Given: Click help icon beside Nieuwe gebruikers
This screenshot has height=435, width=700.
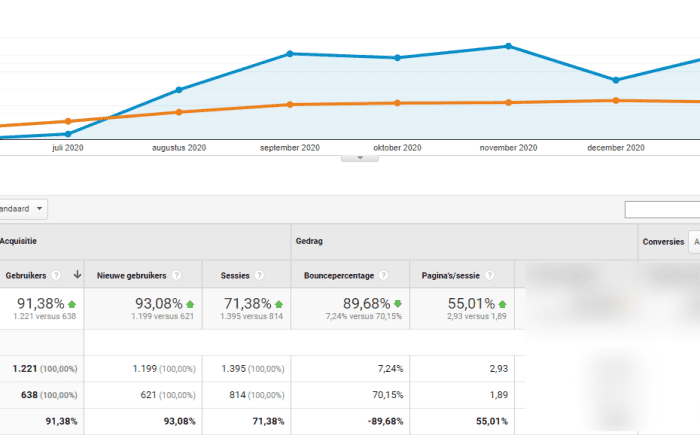Looking at the screenshot, I should pos(176,276).
